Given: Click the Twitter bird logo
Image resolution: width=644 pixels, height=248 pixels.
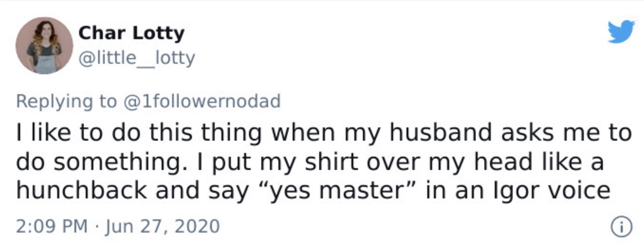Looking at the screenshot, I should tap(621, 32).
